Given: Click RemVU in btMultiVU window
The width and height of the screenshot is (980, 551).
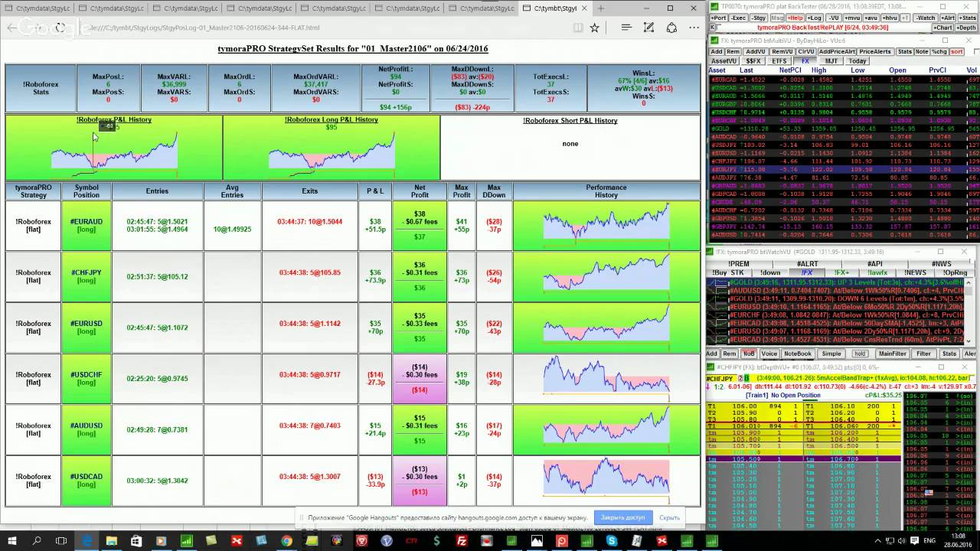Looking at the screenshot, I should point(782,52).
